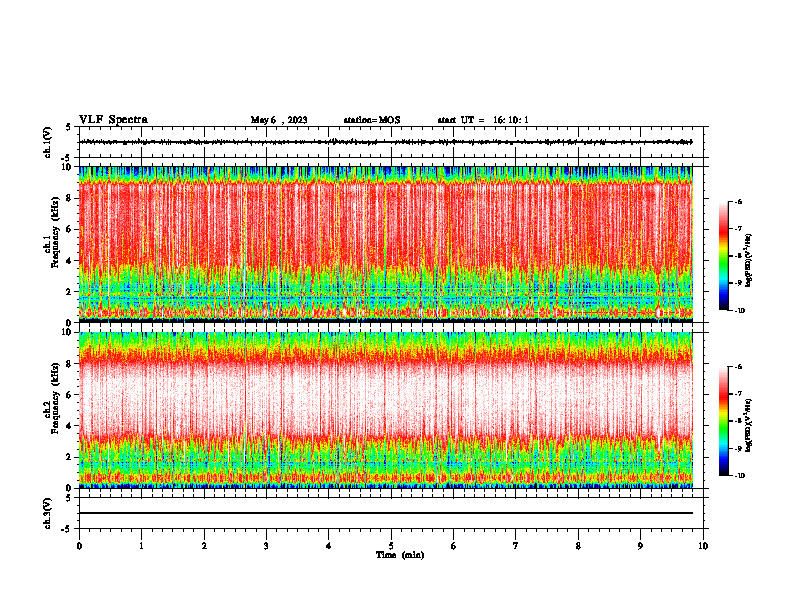Click the "2" kHz tick on the ch.2 frequency axis
This screenshot has width=792, height=612.
pyautogui.click(x=69, y=457)
